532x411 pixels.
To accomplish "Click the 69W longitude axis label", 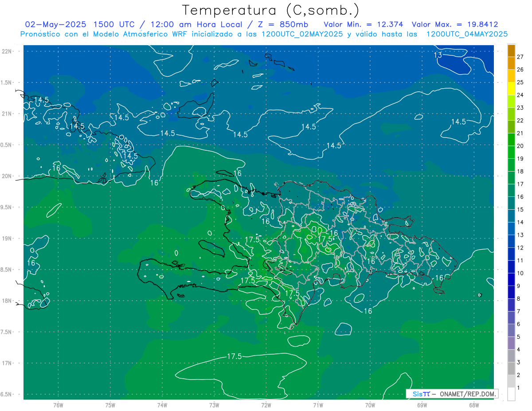I will [422, 405].
